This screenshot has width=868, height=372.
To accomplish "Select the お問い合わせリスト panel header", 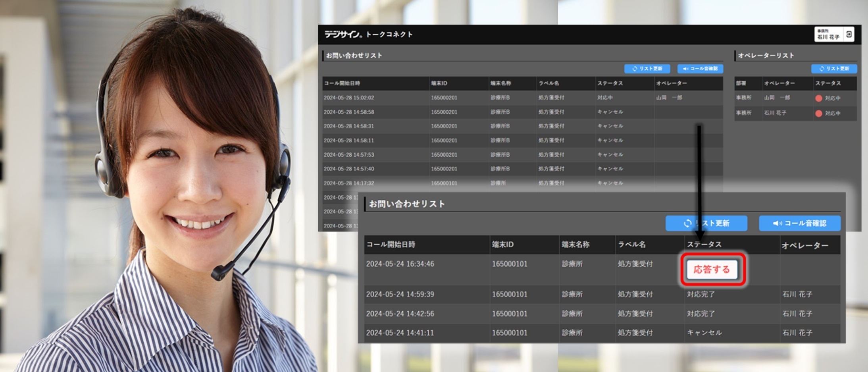I will click(x=354, y=56).
